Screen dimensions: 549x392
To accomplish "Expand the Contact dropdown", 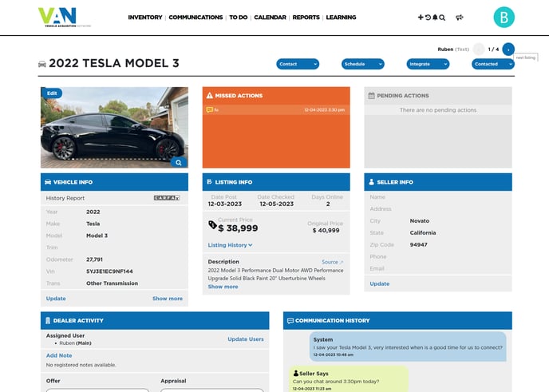I will pyautogui.click(x=298, y=64).
